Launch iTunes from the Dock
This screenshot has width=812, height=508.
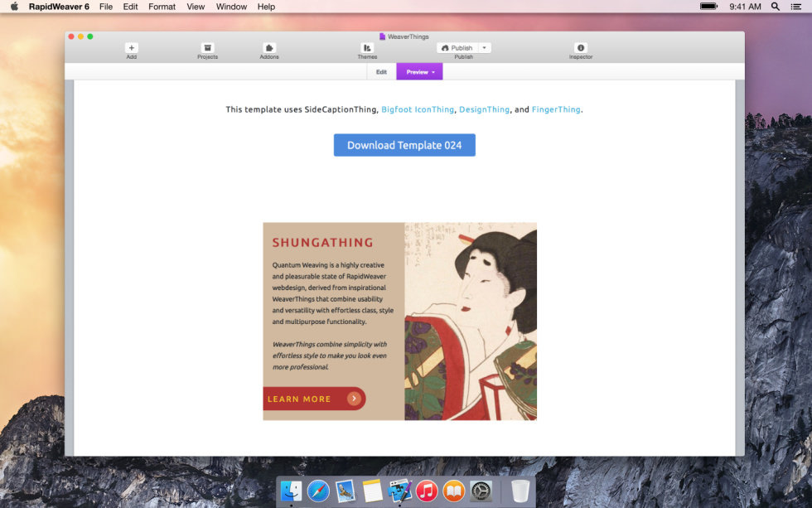point(427,491)
